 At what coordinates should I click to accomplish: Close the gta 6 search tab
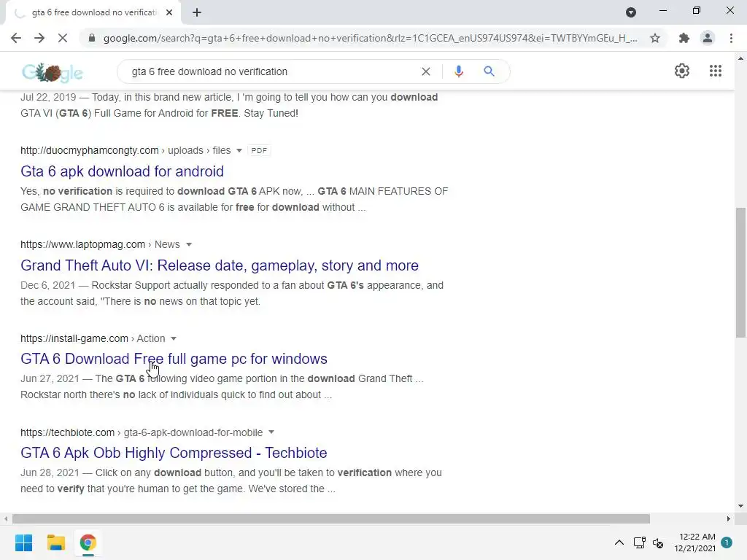tap(169, 12)
